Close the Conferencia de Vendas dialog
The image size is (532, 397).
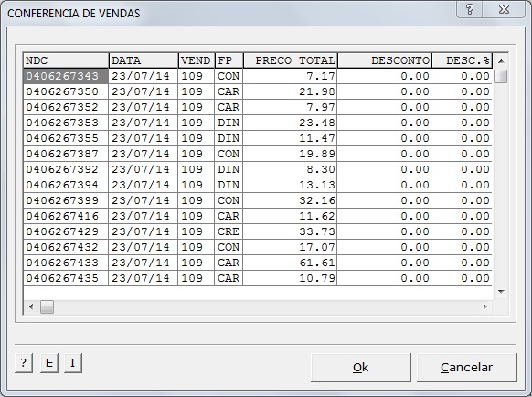pyautogui.click(x=505, y=9)
